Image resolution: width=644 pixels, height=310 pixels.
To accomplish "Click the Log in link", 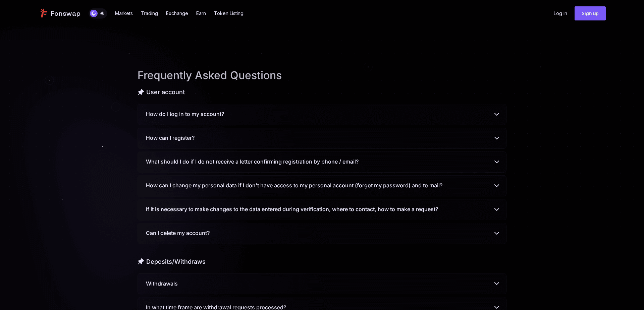I will [560, 13].
